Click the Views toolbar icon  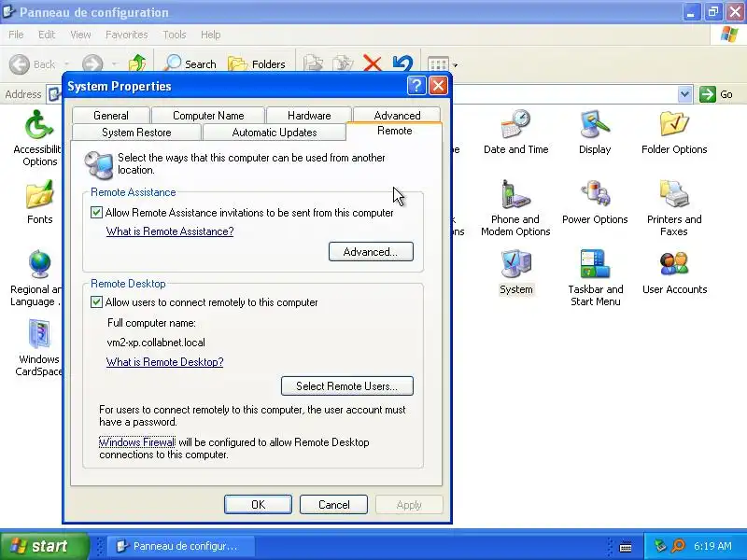click(438, 64)
